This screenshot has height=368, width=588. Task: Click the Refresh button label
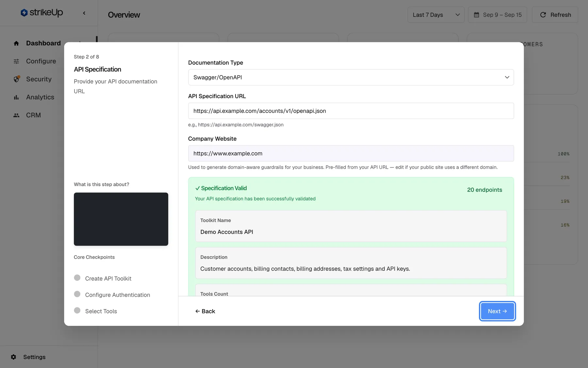[561, 15]
